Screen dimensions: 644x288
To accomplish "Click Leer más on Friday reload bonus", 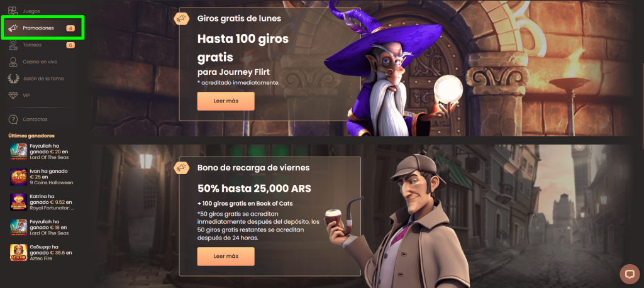I will click(x=226, y=257).
